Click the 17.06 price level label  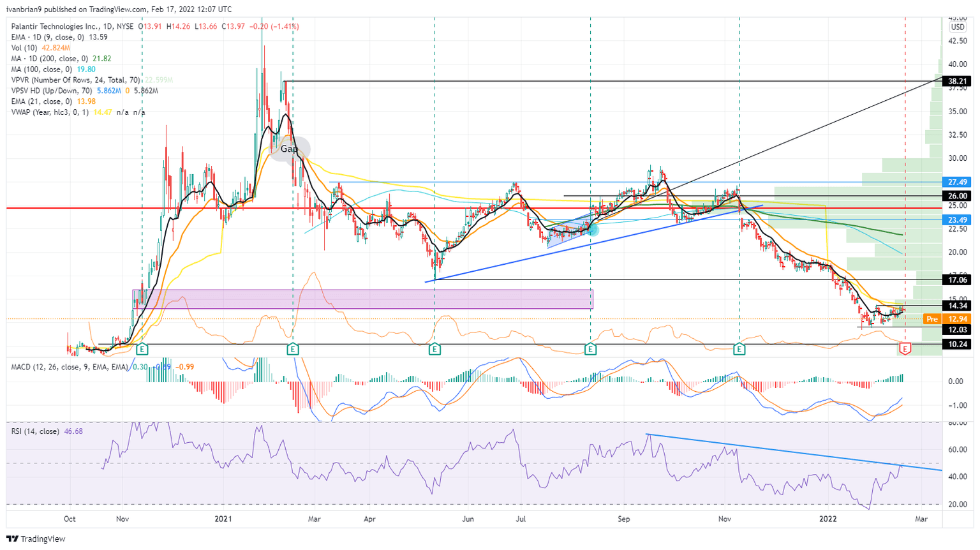click(958, 280)
